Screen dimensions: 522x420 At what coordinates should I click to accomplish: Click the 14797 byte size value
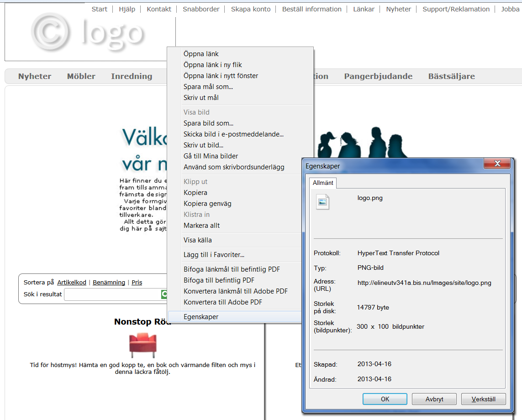(373, 308)
